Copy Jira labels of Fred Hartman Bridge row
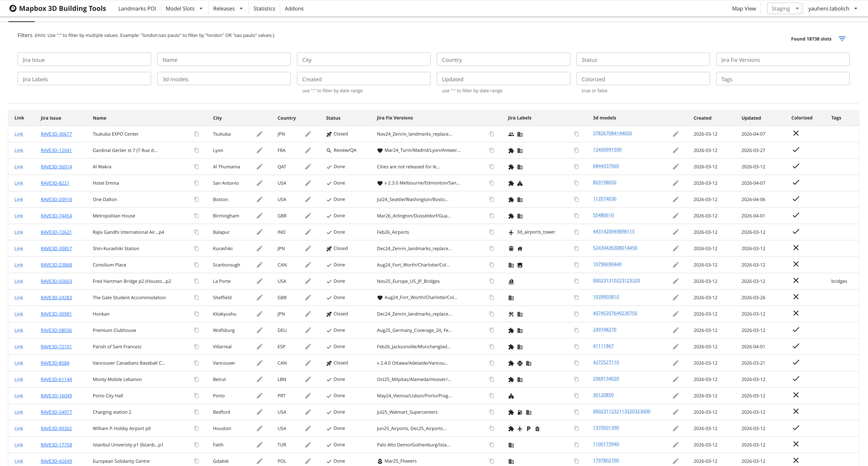 pyautogui.click(x=577, y=281)
